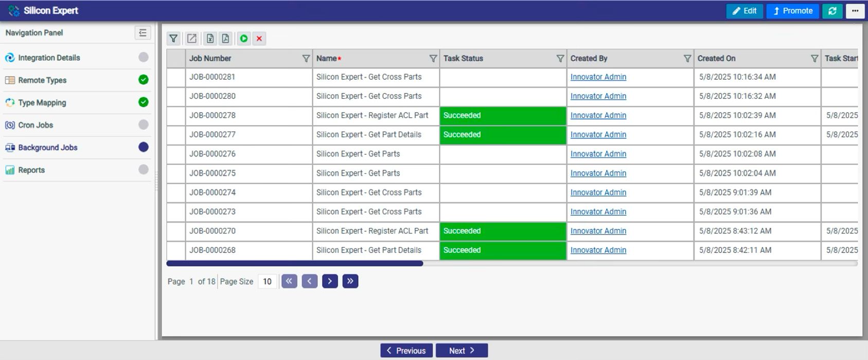
Task: Open the Created By column filter
Action: pyautogui.click(x=687, y=59)
